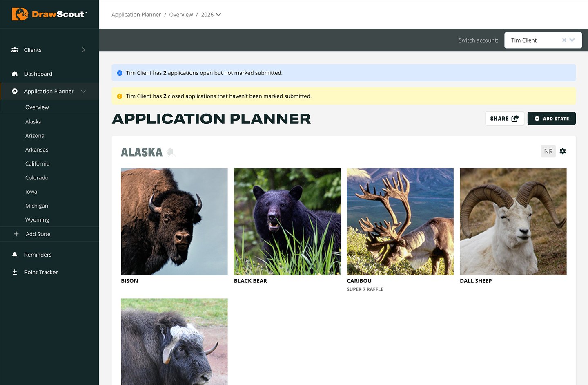This screenshot has height=385, width=588.
Task: Open the Switch account dropdown arrow
Action: pos(572,40)
